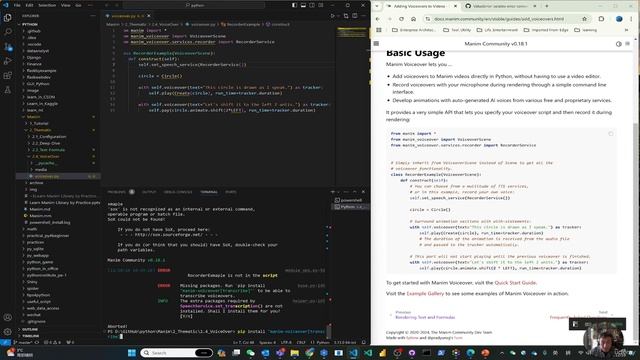Open the Selection menu

(47, 5)
